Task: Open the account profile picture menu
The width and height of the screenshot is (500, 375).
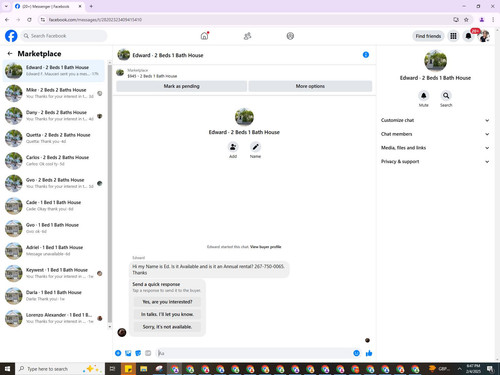Action: click(x=484, y=36)
